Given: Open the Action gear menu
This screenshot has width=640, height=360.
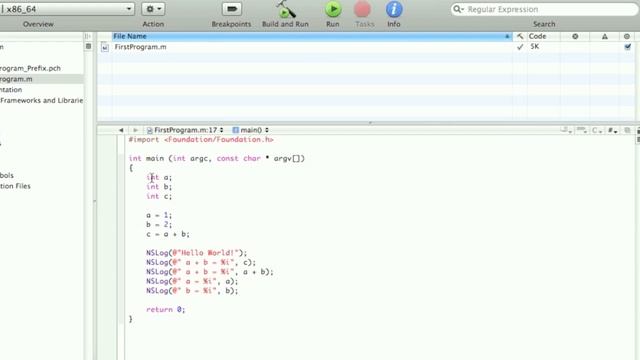Looking at the screenshot, I should pyautogui.click(x=153, y=9).
